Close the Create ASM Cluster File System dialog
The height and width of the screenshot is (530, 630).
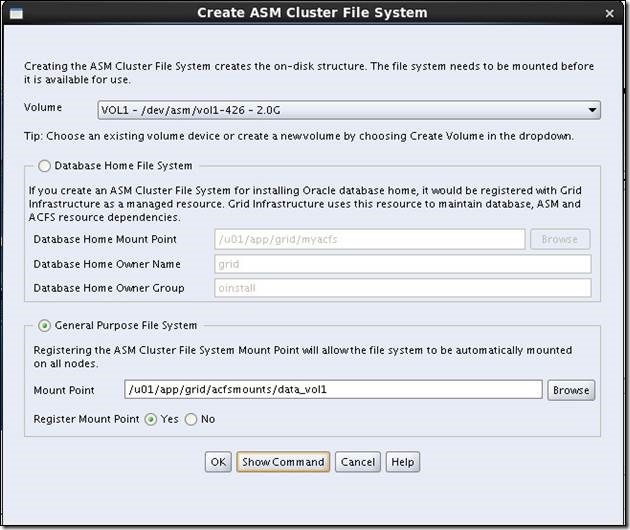(610, 13)
